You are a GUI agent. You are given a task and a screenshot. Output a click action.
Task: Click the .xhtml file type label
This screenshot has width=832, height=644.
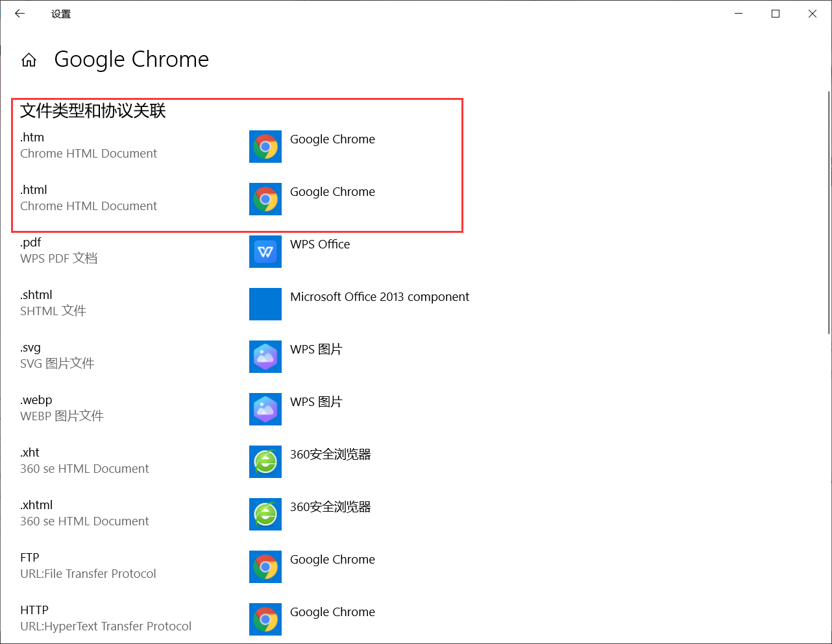pos(36,505)
